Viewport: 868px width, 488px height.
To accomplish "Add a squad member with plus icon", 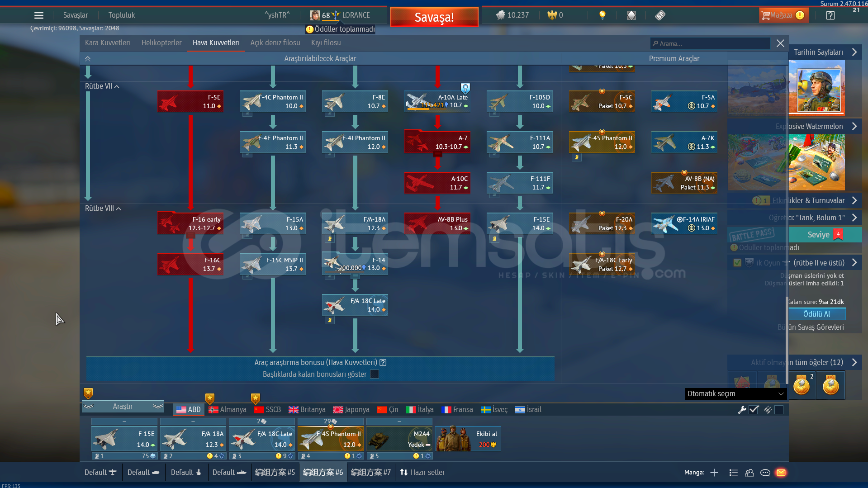I will (714, 473).
